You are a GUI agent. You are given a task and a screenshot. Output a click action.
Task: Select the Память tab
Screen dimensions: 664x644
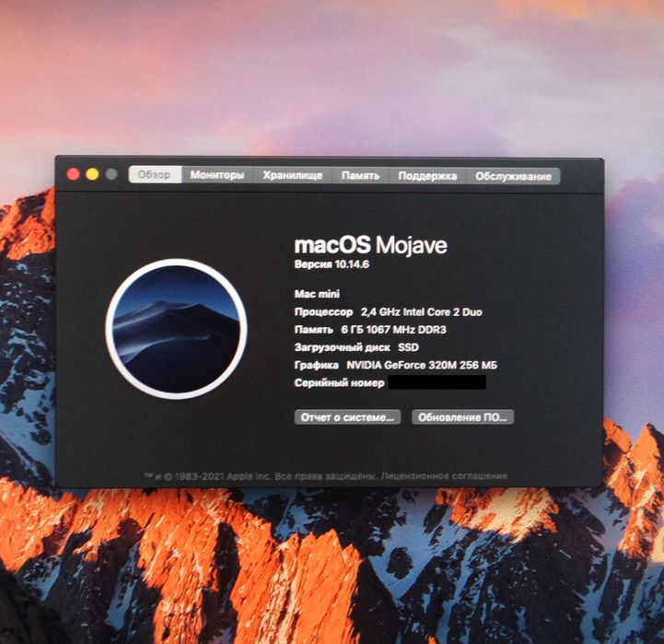click(360, 175)
